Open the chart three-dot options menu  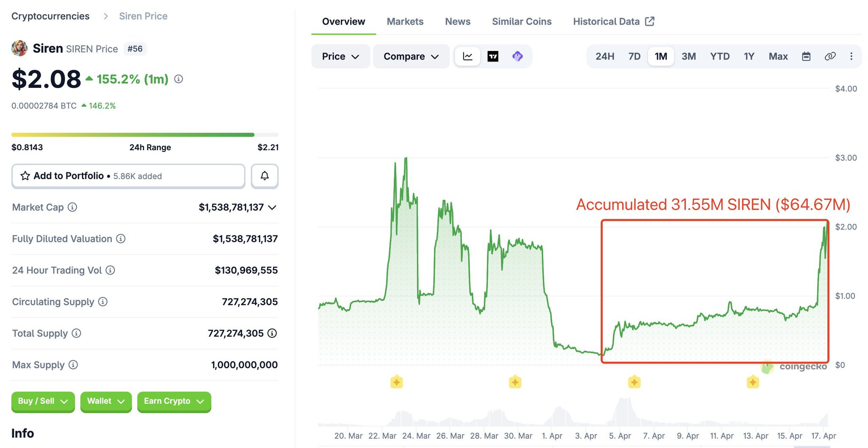coord(851,56)
